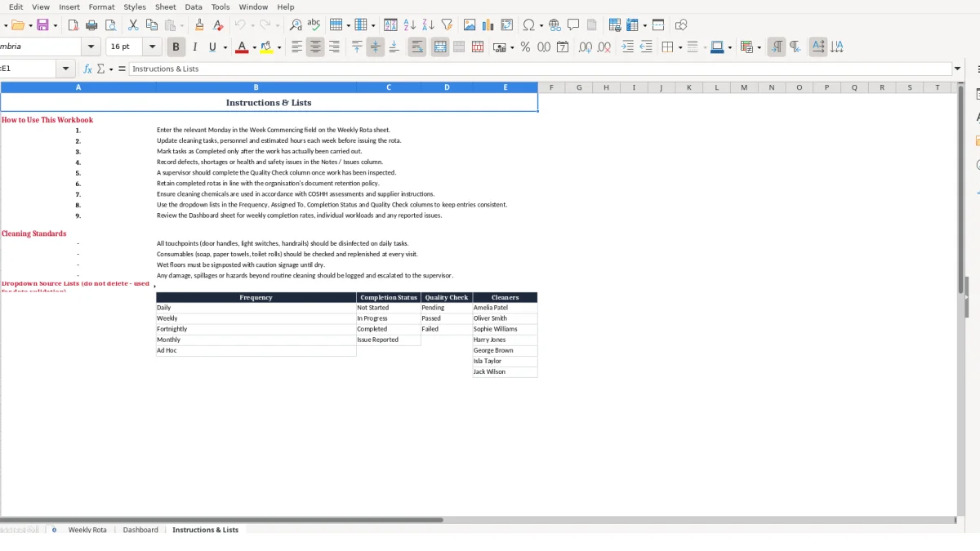980x551 pixels.
Task: Cut the selection with the scissors icon
Action: tap(133, 25)
